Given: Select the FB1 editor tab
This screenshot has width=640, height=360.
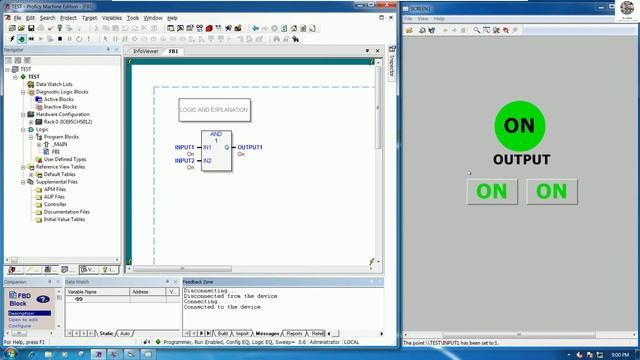Looking at the screenshot, I should tap(173, 51).
